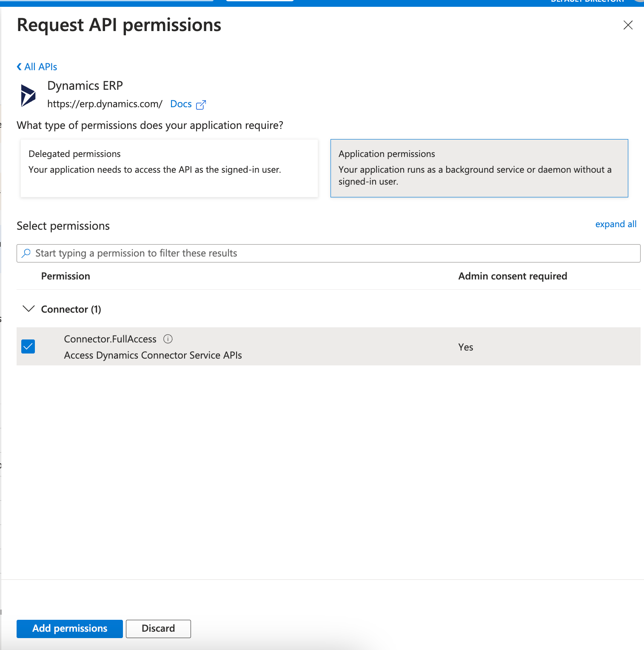Click the Add permissions button
This screenshot has height=650, width=644.
point(70,629)
